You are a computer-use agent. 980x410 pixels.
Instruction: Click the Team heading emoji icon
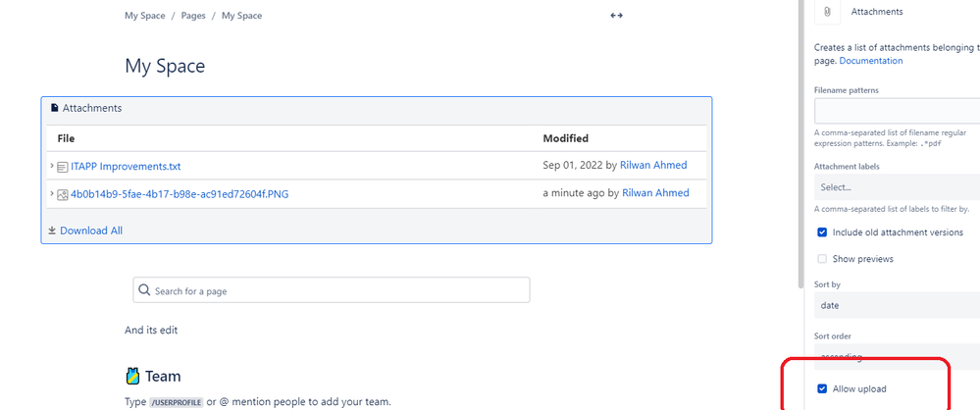[132, 376]
